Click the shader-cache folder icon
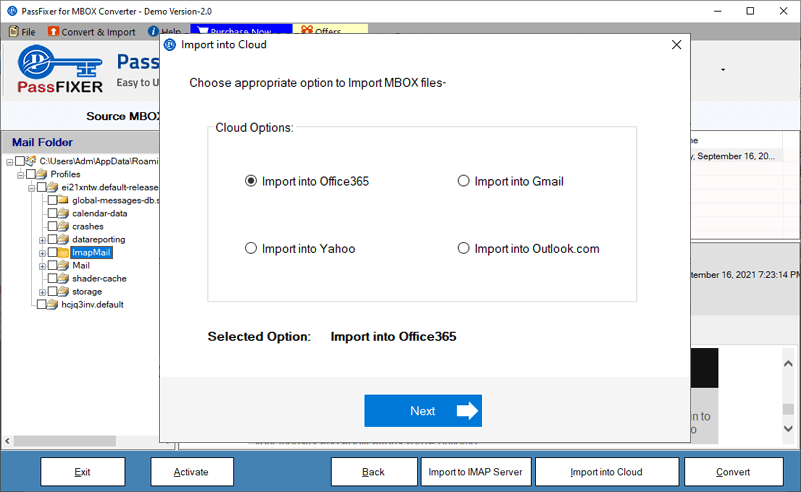The width and height of the screenshot is (801, 492). 63,278
